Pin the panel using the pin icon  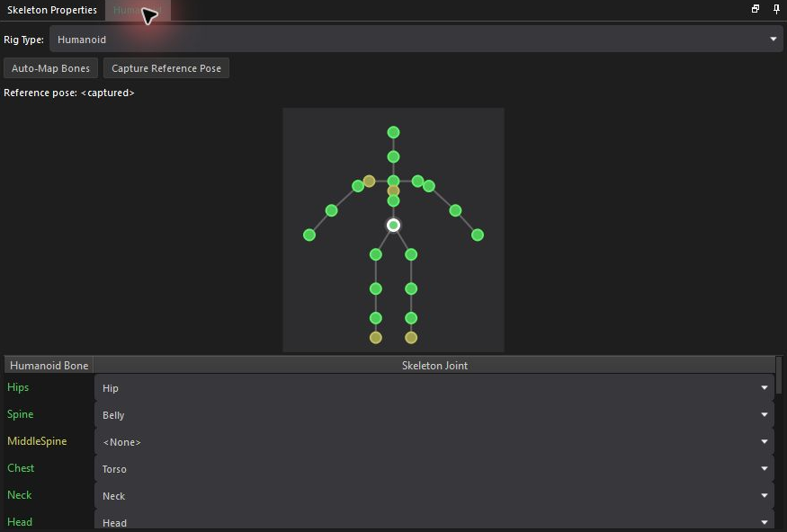pos(776,8)
